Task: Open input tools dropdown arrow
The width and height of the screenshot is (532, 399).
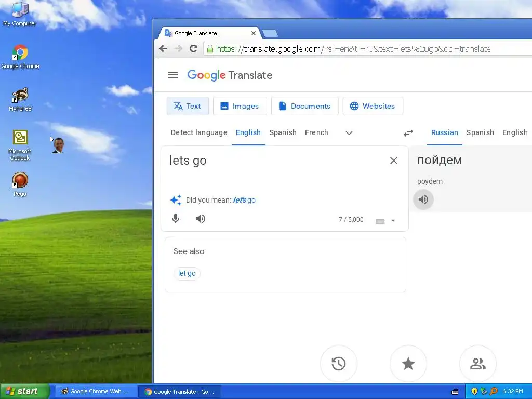Action: point(393,221)
